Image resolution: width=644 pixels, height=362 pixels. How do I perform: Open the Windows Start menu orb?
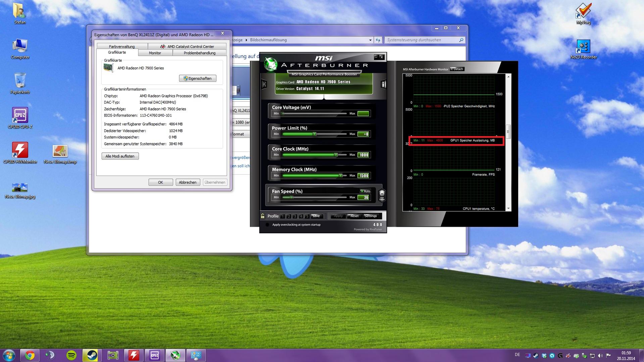click(9, 355)
